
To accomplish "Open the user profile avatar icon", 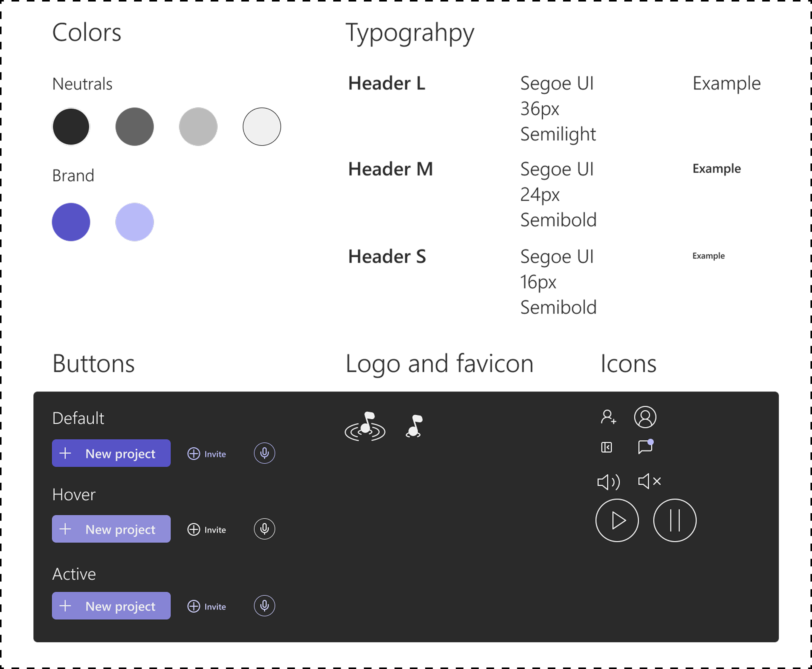I will 645,417.
